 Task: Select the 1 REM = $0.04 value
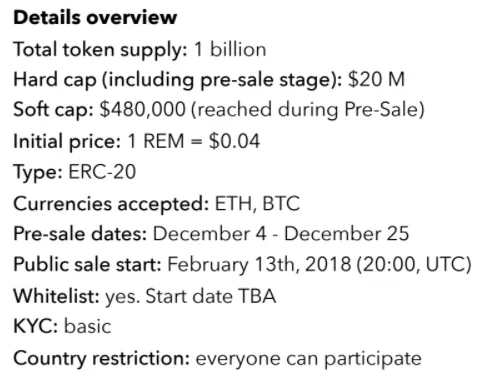click(194, 141)
